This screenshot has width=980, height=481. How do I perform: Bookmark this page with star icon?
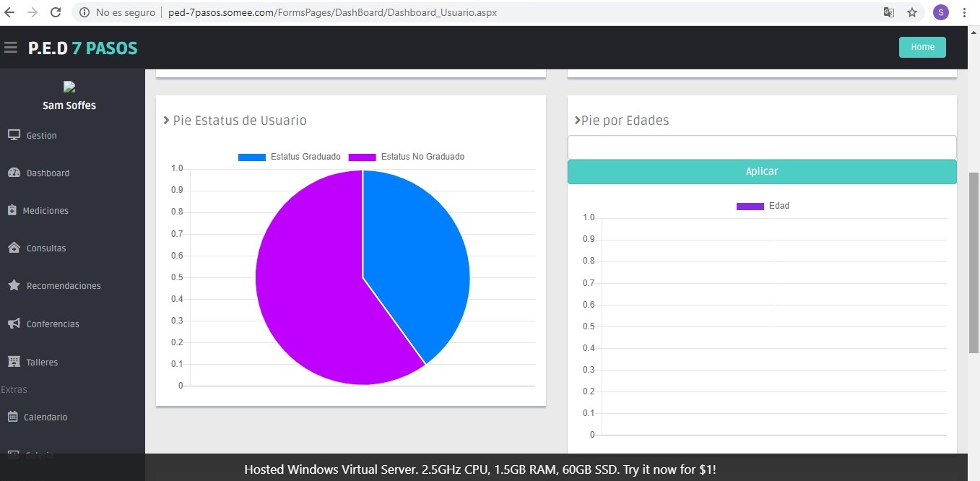tap(912, 12)
